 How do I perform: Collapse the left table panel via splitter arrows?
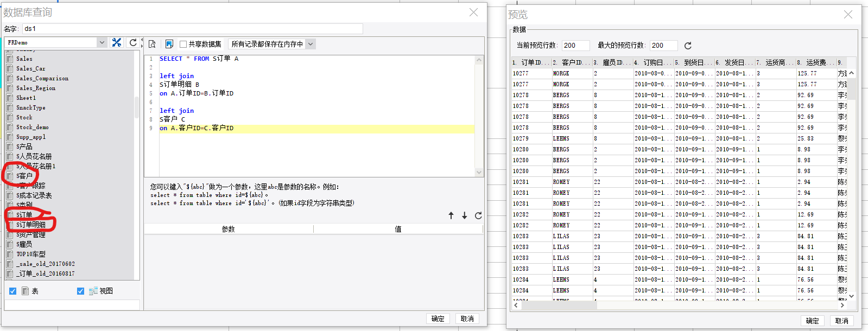tap(142, 42)
